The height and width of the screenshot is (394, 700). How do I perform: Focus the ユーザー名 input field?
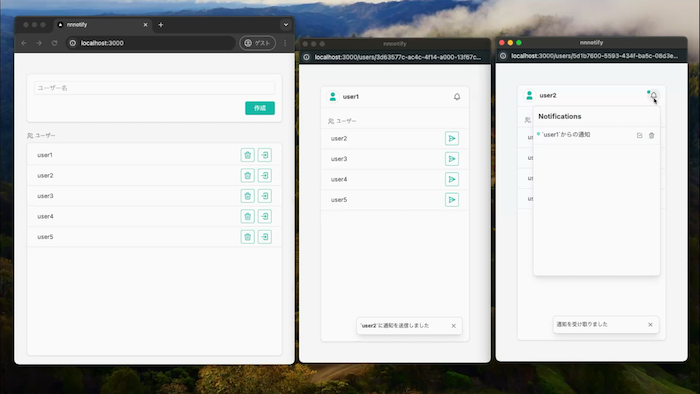tap(154, 88)
